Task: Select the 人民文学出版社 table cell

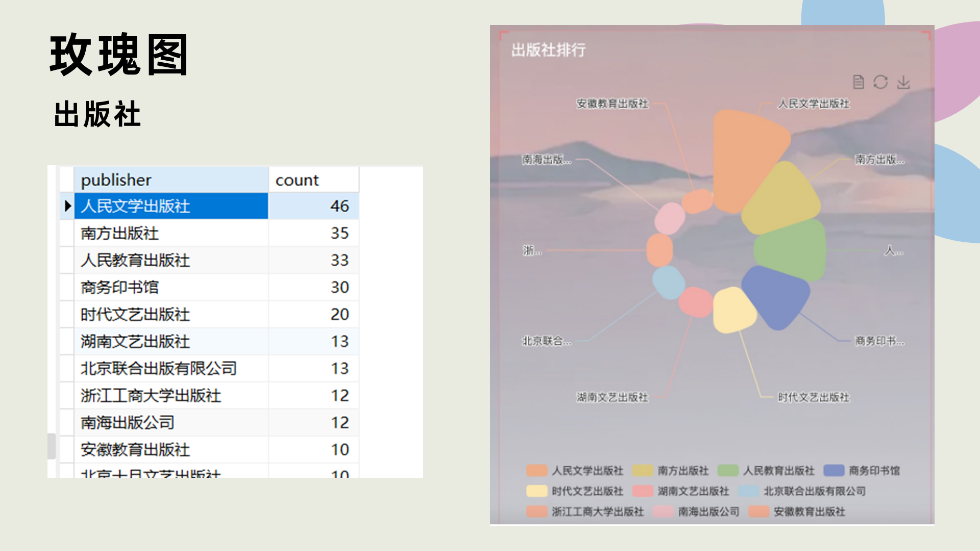Action: [171, 206]
